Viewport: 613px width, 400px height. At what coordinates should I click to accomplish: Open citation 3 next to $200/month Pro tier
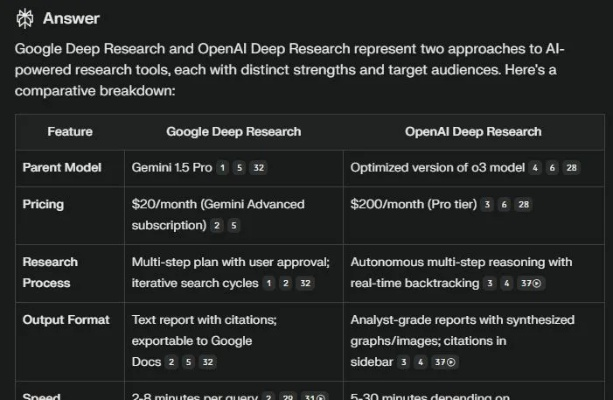487,205
